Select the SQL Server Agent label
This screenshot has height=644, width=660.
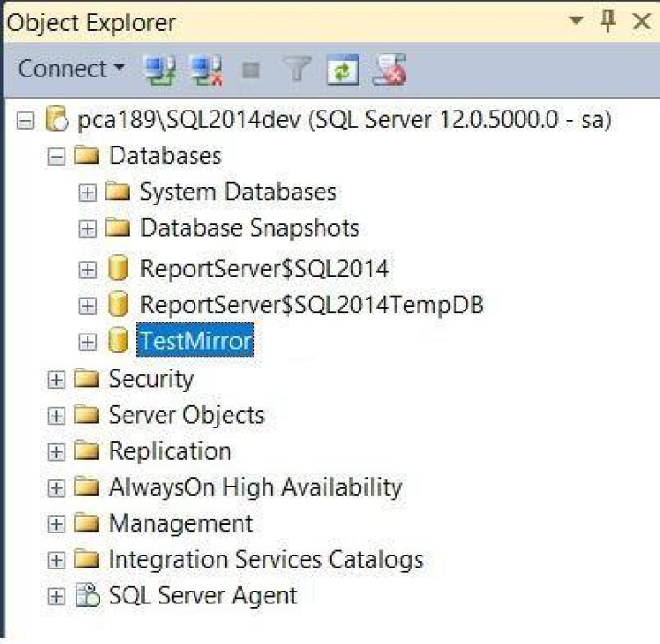coord(204,596)
